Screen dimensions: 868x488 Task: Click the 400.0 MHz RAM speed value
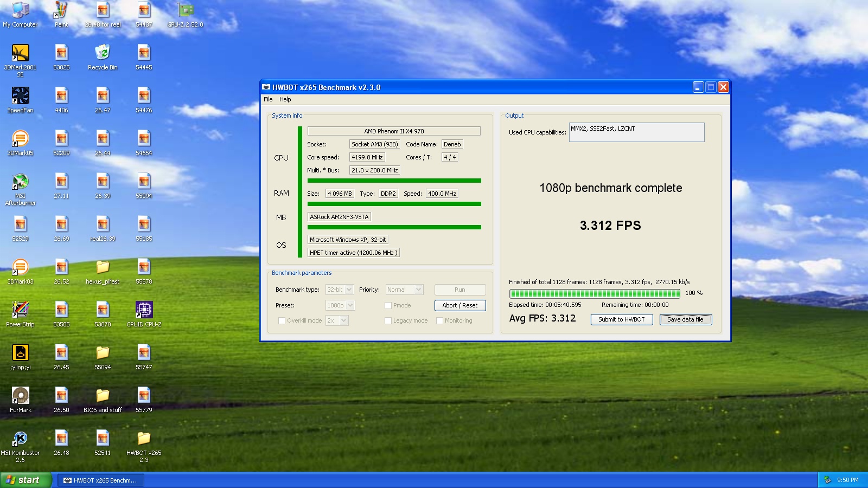tap(442, 194)
